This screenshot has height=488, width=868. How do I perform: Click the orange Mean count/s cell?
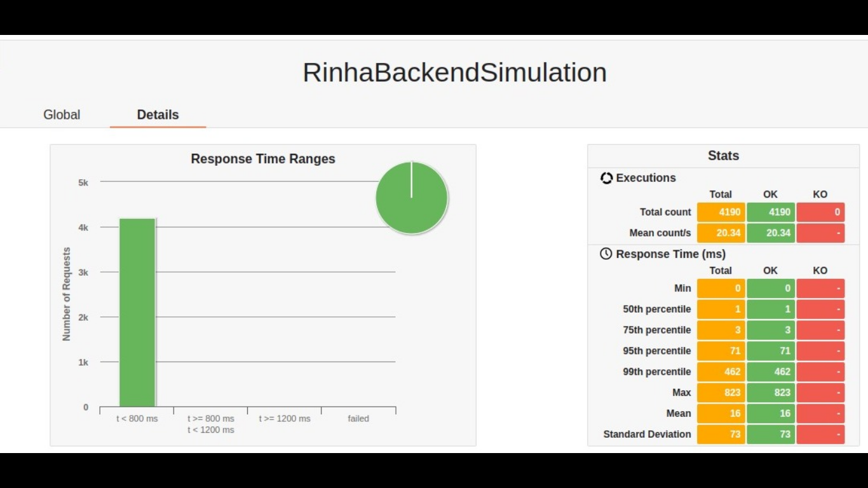721,233
